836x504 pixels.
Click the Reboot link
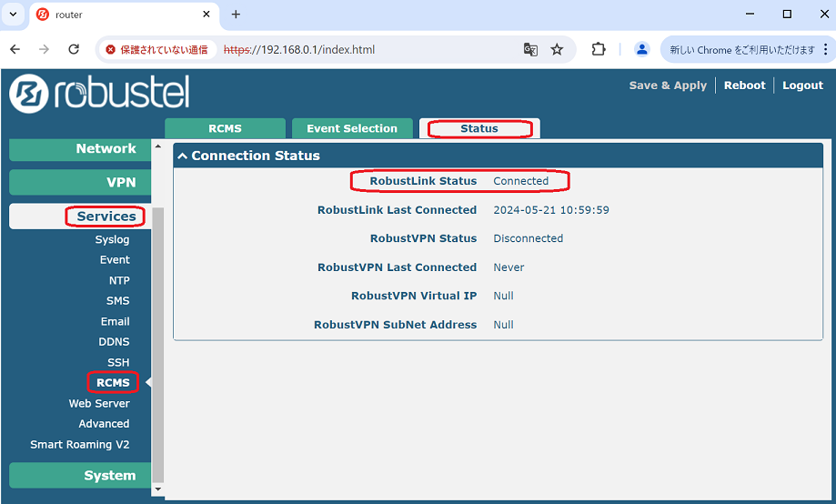pos(744,86)
